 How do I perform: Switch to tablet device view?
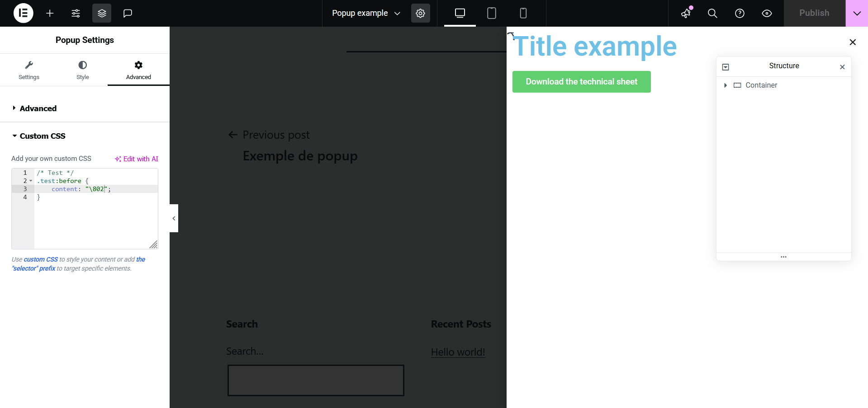tap(492, 13)
